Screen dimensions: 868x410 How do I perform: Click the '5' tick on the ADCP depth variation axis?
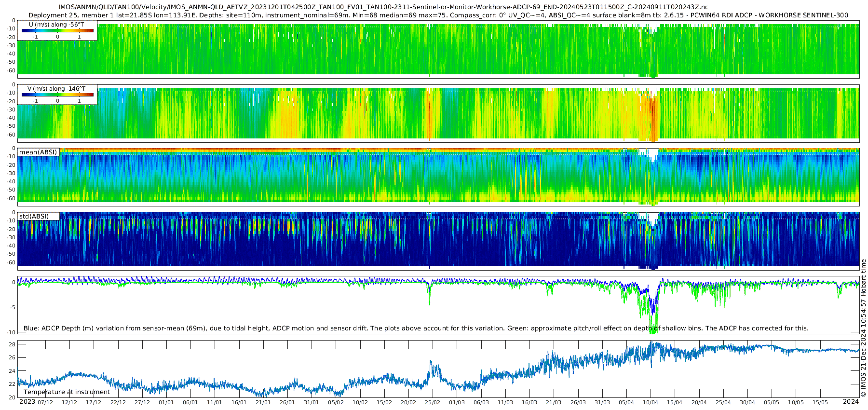coord(14,308)
